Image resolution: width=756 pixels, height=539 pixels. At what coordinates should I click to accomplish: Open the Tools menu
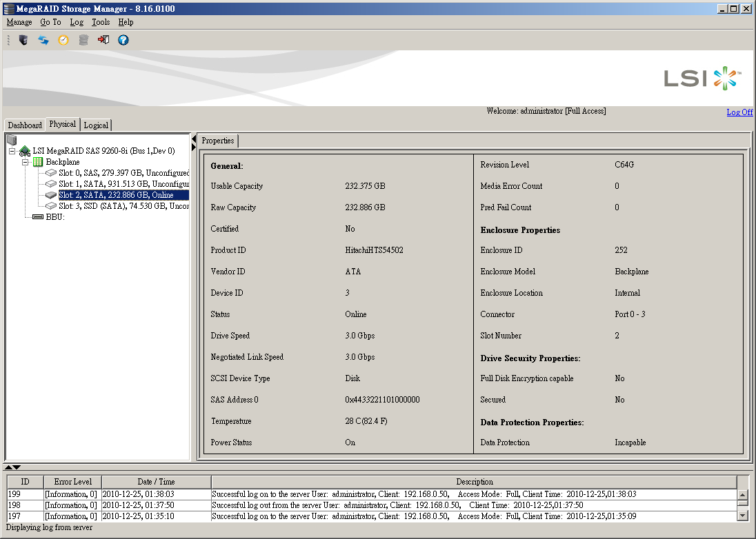pyautogui.click(x=101, y=22)
